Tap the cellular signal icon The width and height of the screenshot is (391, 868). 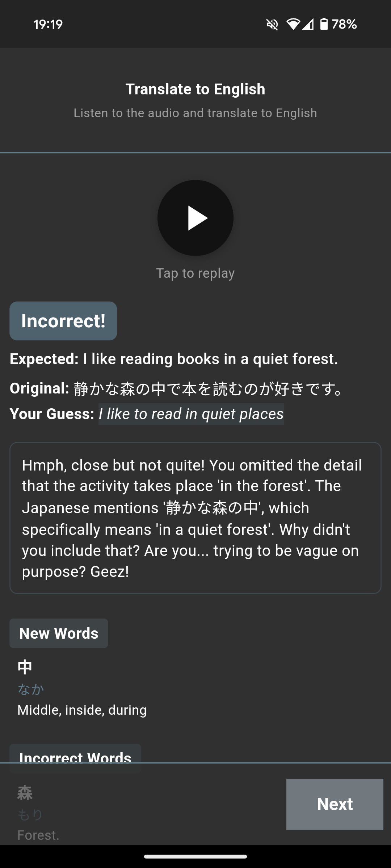click(308, 24)
